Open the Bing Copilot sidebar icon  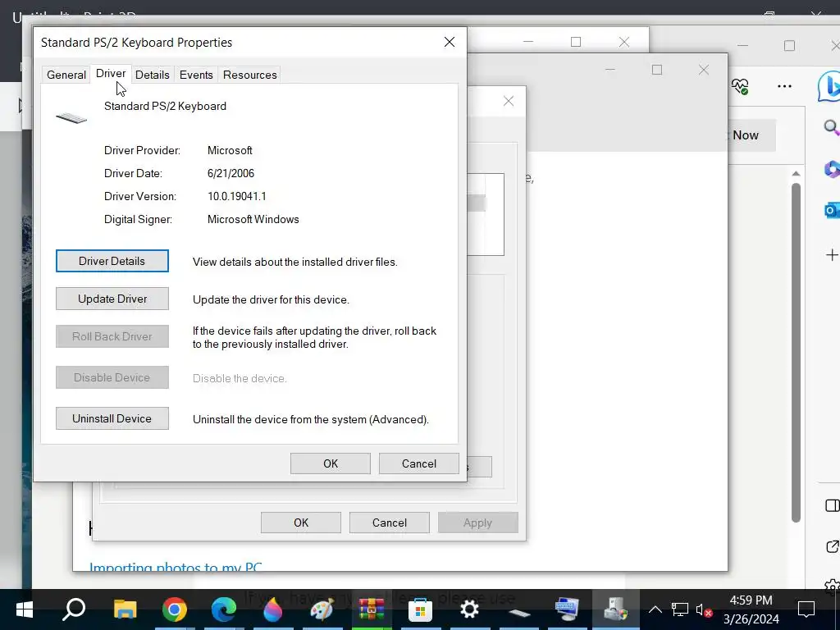(x=829, y=86)
